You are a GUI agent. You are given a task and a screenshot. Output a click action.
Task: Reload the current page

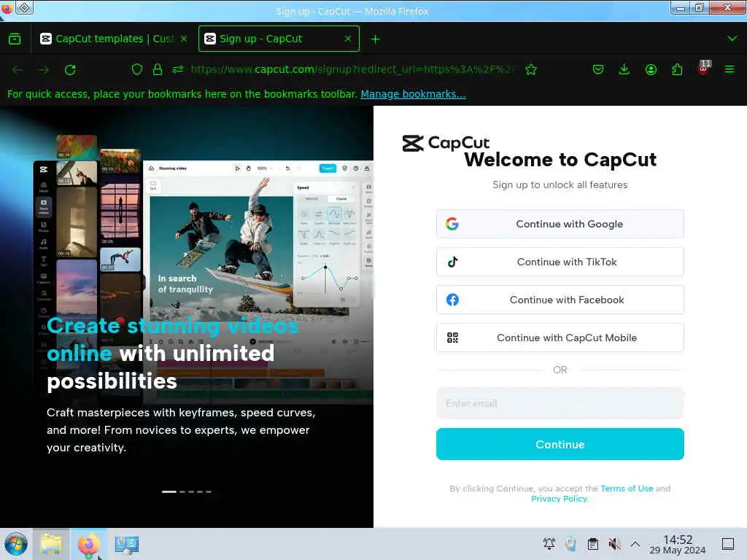(70, 70)
